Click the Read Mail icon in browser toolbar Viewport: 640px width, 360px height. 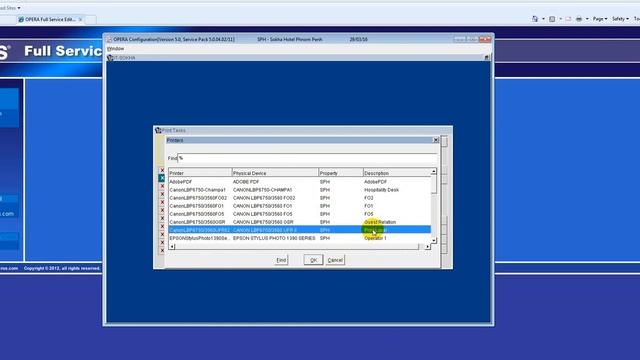(x=568, y=19)
